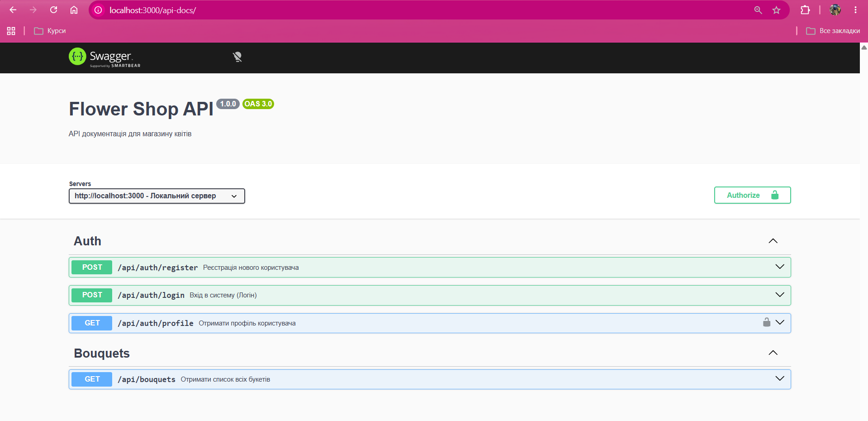
Task: Click the /api/auth/profile path
Action: pos(156,323)
